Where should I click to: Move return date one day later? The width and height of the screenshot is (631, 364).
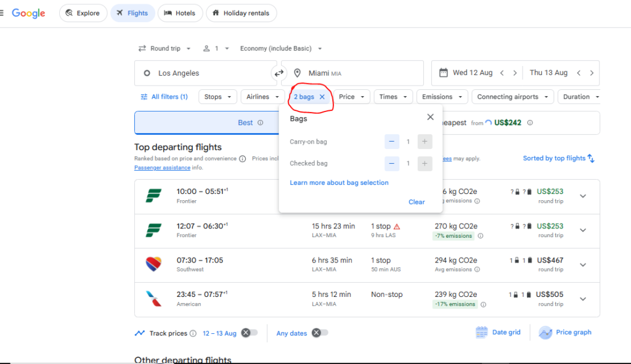(592, 73)
